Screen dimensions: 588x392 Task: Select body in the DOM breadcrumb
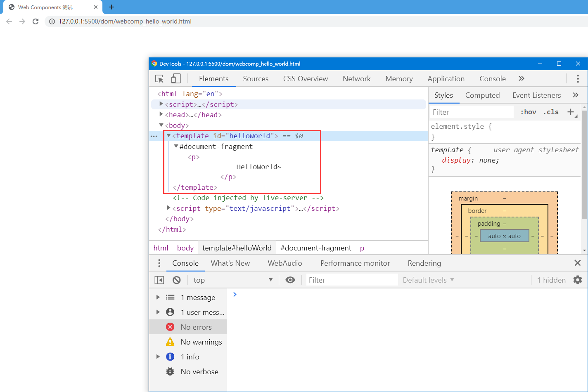tap(185, 248)
